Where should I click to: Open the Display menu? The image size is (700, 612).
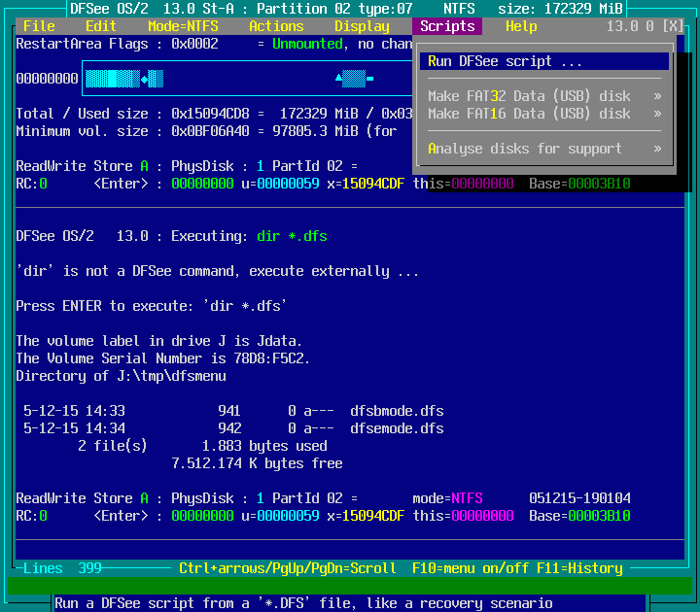(362, 26)
